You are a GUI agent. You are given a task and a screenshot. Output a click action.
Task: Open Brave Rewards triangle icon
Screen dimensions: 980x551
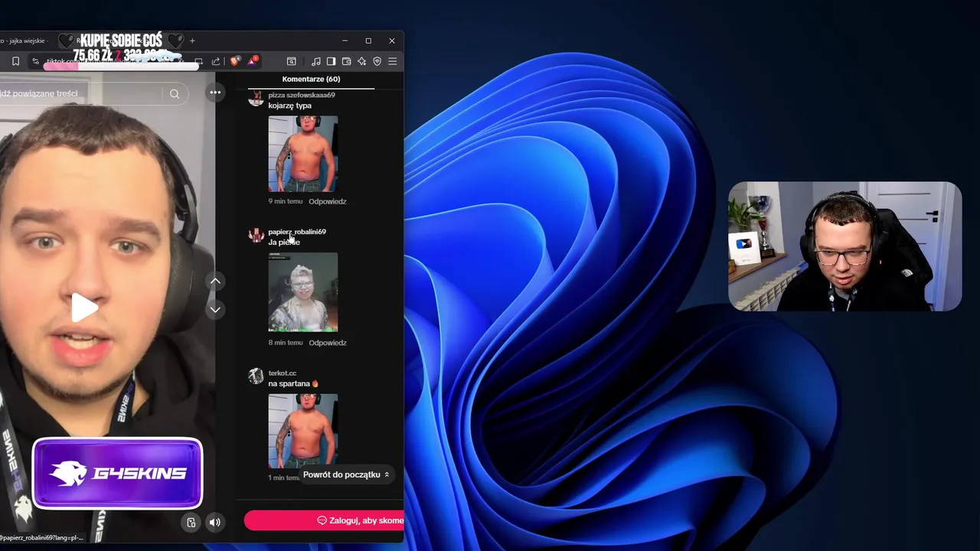coord(252,60)
